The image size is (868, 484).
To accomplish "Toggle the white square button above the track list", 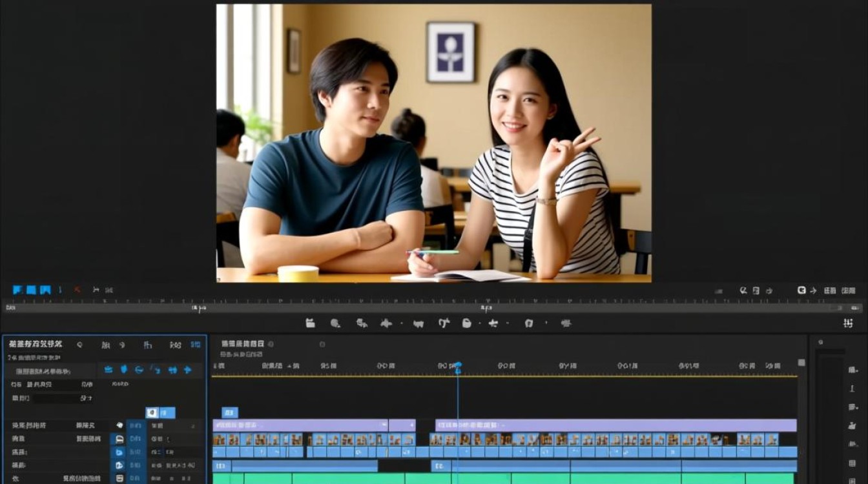I will coord(152,412).
